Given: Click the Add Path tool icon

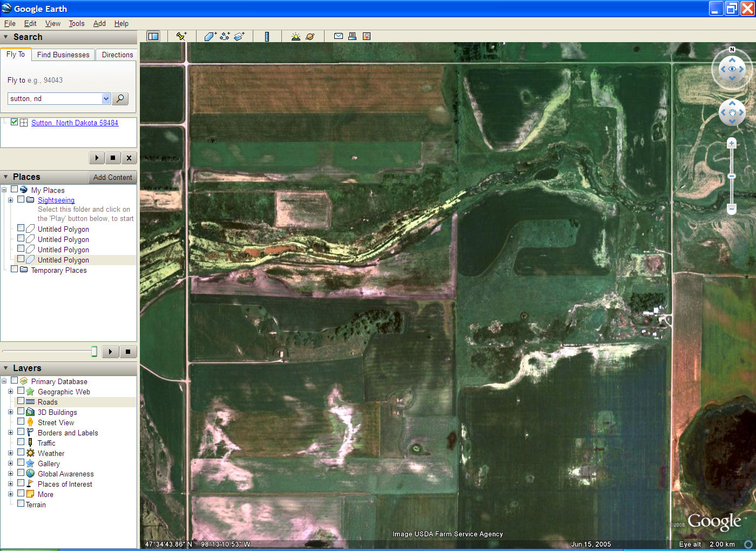Looking at the screenshot, I should (225, 36).
